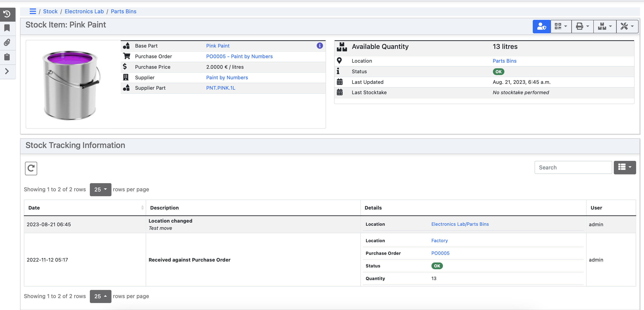Click the Date column sort arrows
This screenshot has height=310, width=644.
tap(142, 208)
